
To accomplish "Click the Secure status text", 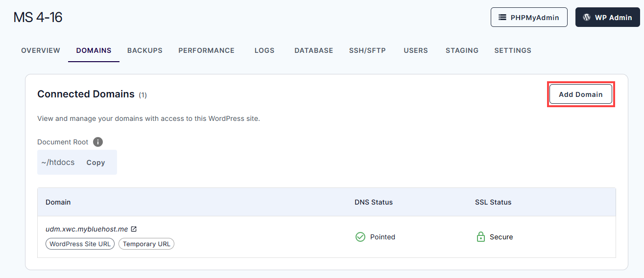I will click(x=501, y=237).
